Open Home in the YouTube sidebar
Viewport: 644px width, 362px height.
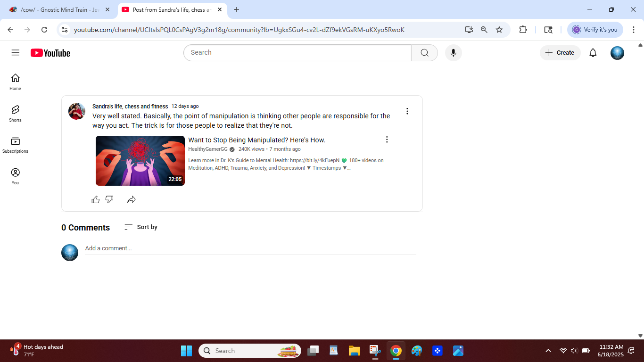[15, 82]
